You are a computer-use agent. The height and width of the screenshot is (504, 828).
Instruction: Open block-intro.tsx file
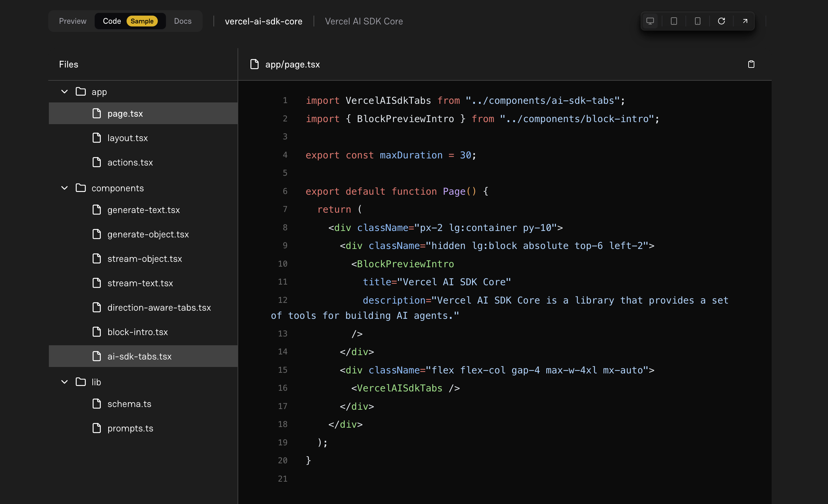pos(143,332)
